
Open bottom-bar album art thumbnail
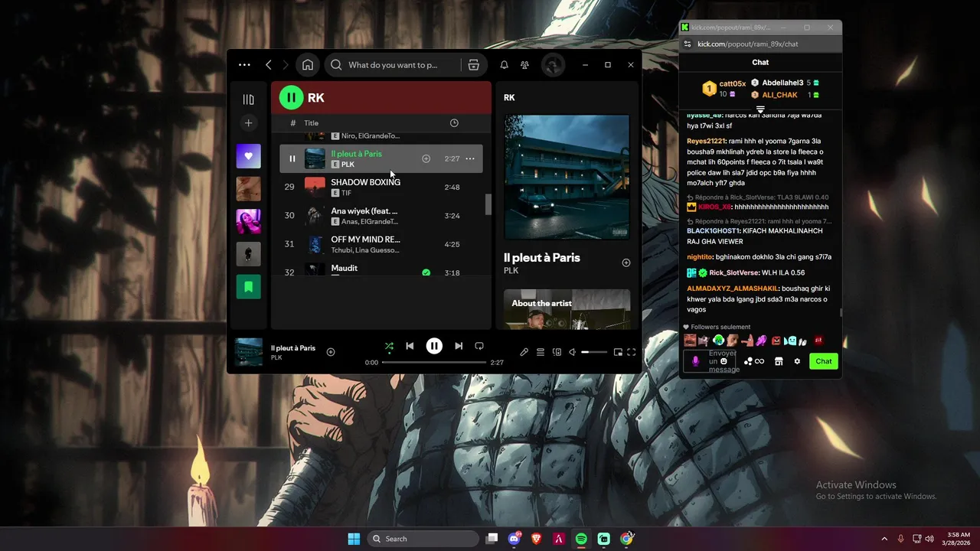tap(248, 352)
